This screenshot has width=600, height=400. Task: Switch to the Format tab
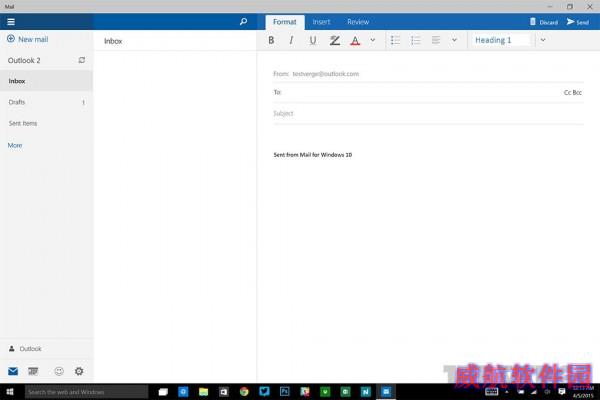[x=285, y=22]
